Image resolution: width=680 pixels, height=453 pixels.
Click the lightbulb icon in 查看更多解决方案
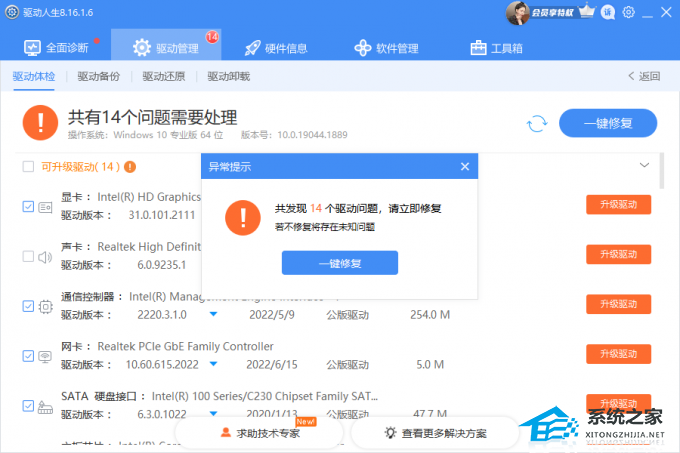click(x=390, y=432)
